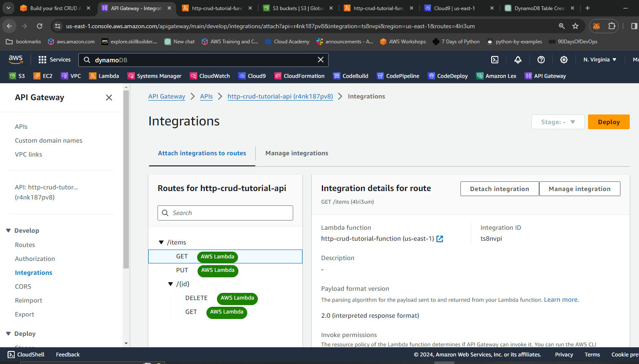639x364 pixels.
Task: Switch to Attach integrations to routes tab
Action: pyautogui.click(x=202, y=153)
